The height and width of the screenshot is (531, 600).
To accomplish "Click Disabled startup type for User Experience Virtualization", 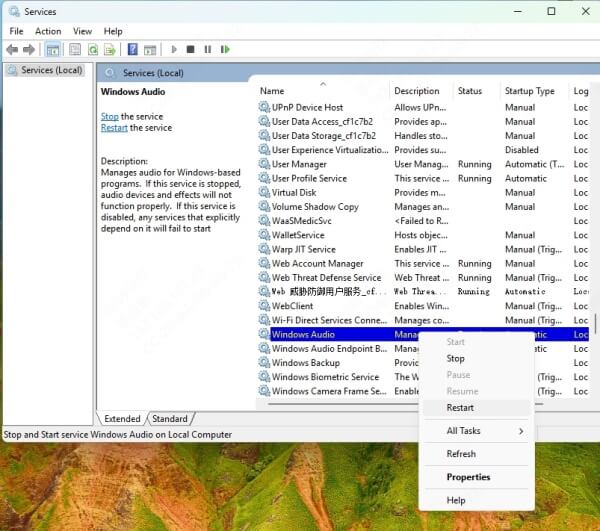I will (x=522, y=150).
